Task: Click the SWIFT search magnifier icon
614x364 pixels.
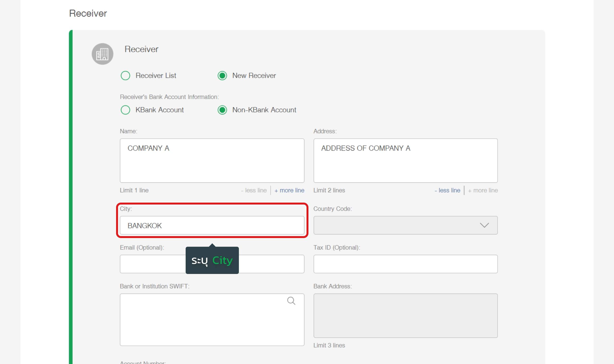Action: point(291,301)
